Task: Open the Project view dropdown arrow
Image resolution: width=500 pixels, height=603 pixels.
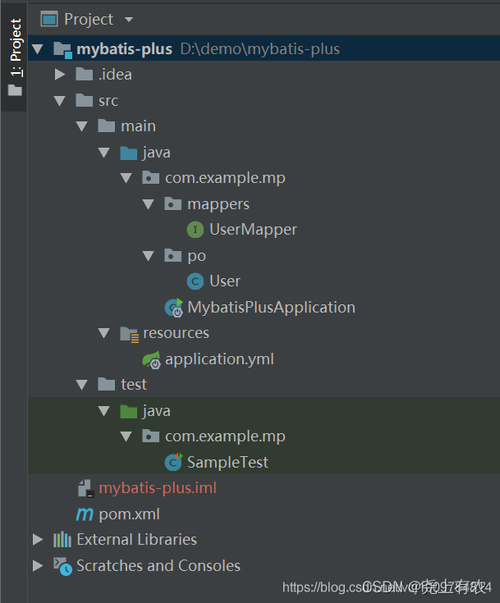Action: [x=129, y=19]
